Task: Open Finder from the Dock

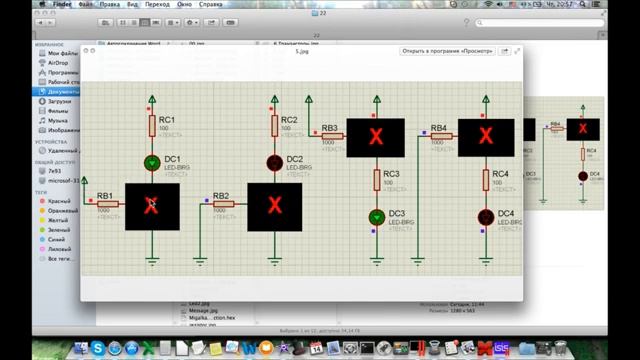Action: point(80,348)
